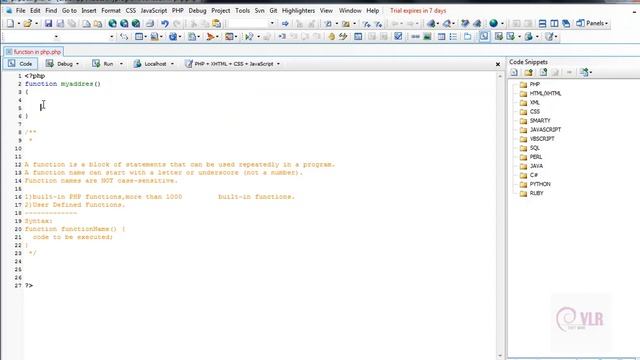Click the Save All icon
The width and height of the screenshot is (640, 360).
coord(60,24)
